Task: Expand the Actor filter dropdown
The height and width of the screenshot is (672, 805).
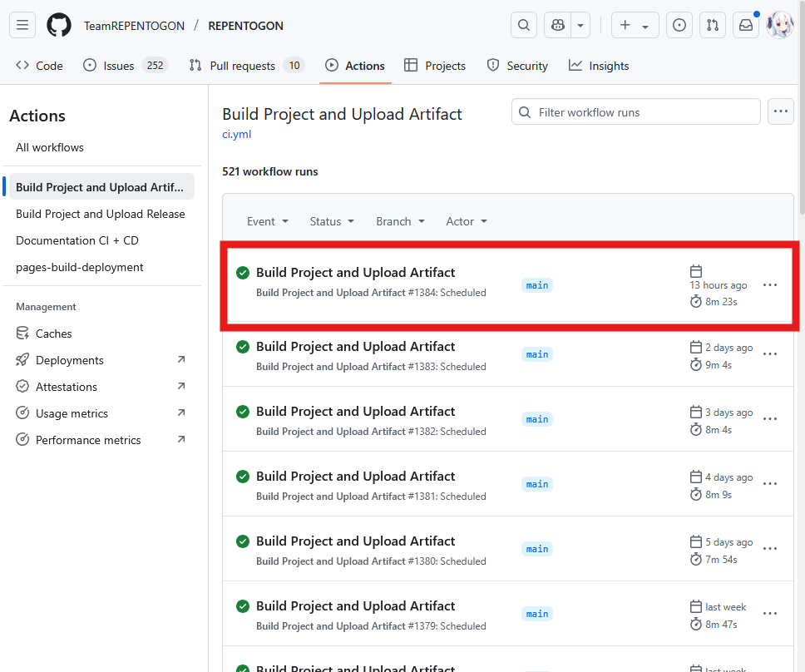Action: (467, 221)
